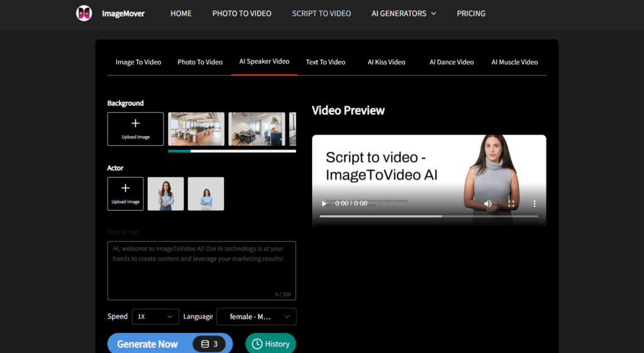Click the Video Preview heading
This screenshot has height=353, width=644.
point(348,110)
